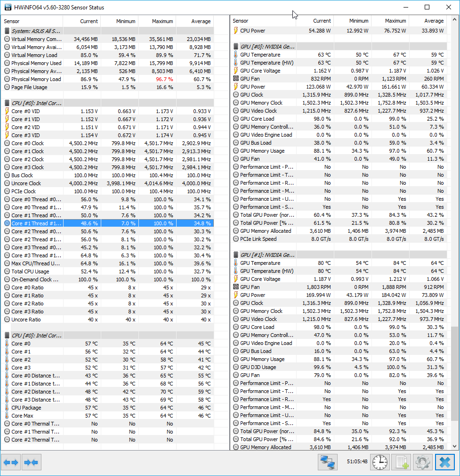
Task: Open sensor settings gear icon
Action: [x=422, y=462]
